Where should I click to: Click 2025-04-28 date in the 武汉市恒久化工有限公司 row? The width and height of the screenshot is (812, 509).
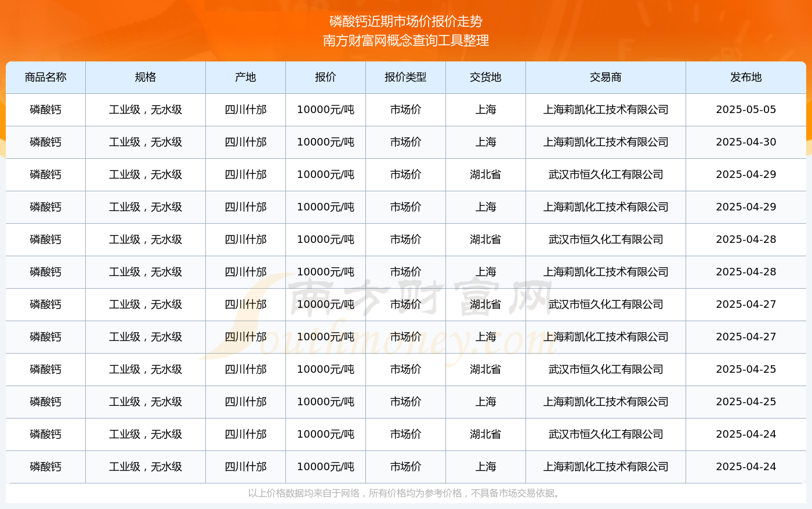point(746,239)
